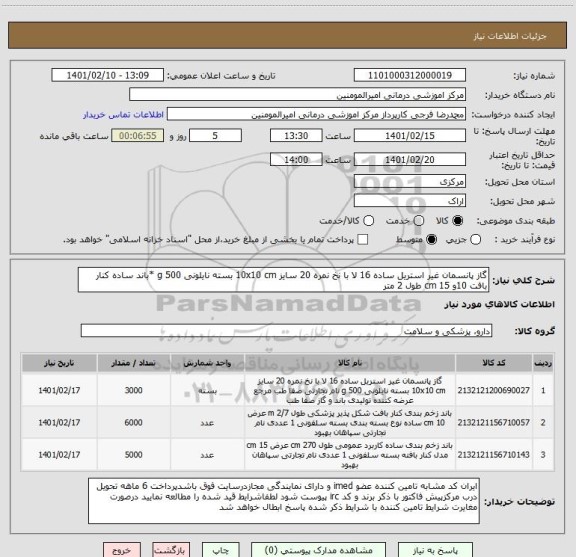Open the اطلاعات تماس خریدار link
Screen dimensions: 576x557
[123, 115]
